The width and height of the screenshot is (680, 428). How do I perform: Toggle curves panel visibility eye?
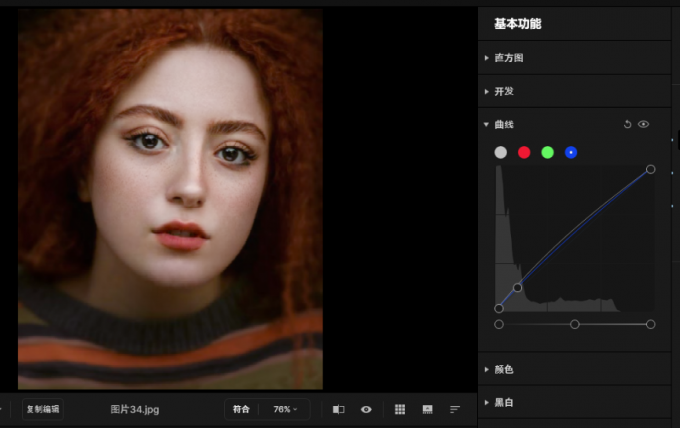(644, 125)
